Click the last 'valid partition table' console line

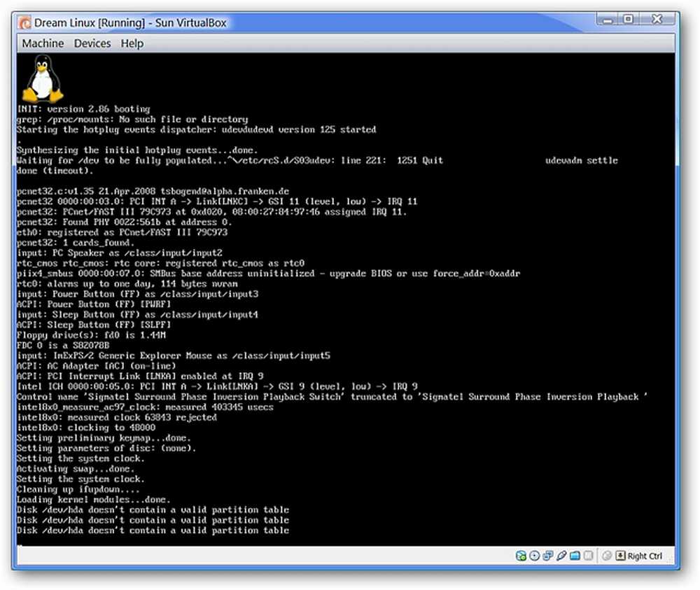[153, 531]
